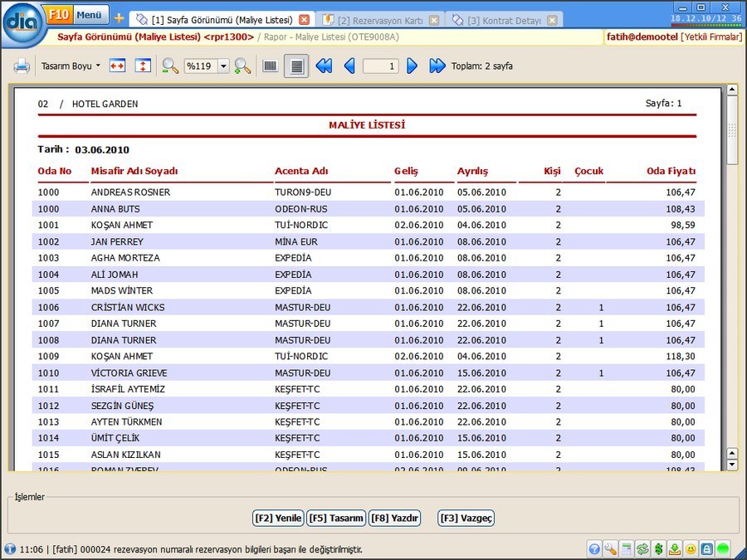Close the Rezervasyon Kartı tab

coord(433,21)
